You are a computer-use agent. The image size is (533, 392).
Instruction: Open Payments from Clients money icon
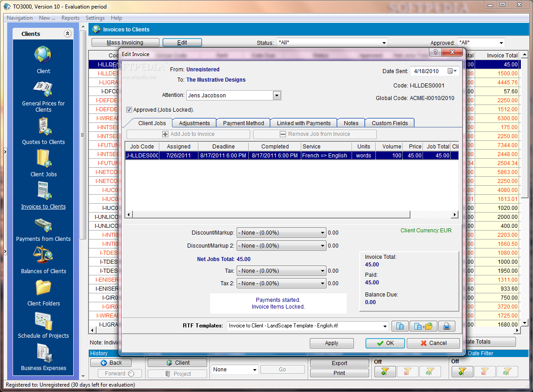43,225
